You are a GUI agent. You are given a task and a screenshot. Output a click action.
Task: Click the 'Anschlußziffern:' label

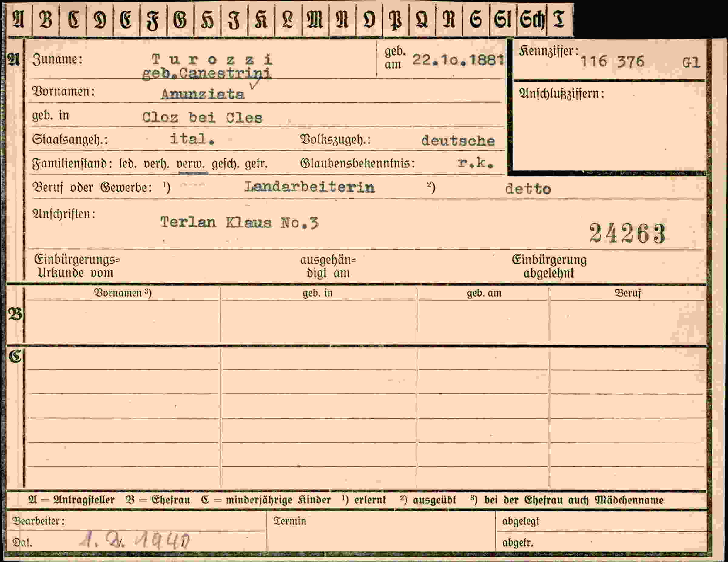pyautogui.click(x=562, y=94)
